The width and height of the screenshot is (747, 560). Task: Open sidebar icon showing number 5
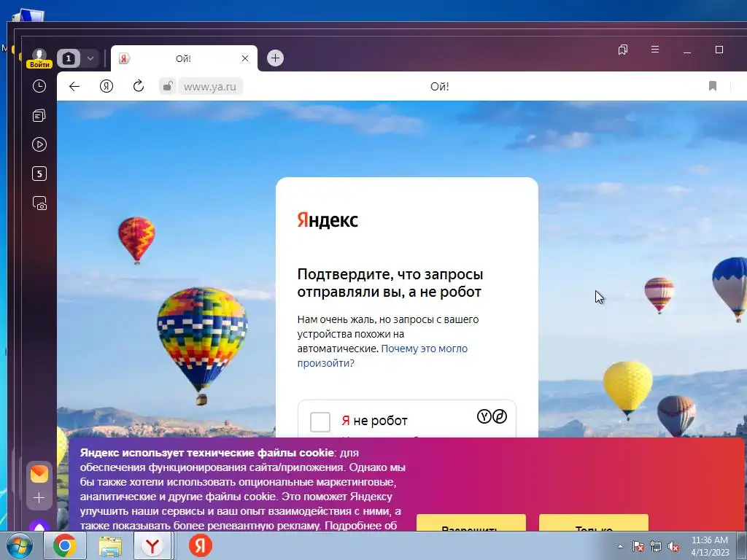[x=39, y=174]
